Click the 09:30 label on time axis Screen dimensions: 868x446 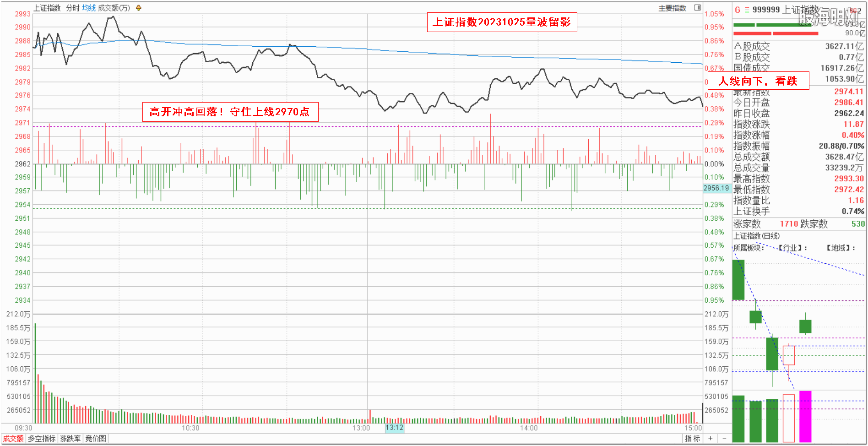[x=23, y=428]
